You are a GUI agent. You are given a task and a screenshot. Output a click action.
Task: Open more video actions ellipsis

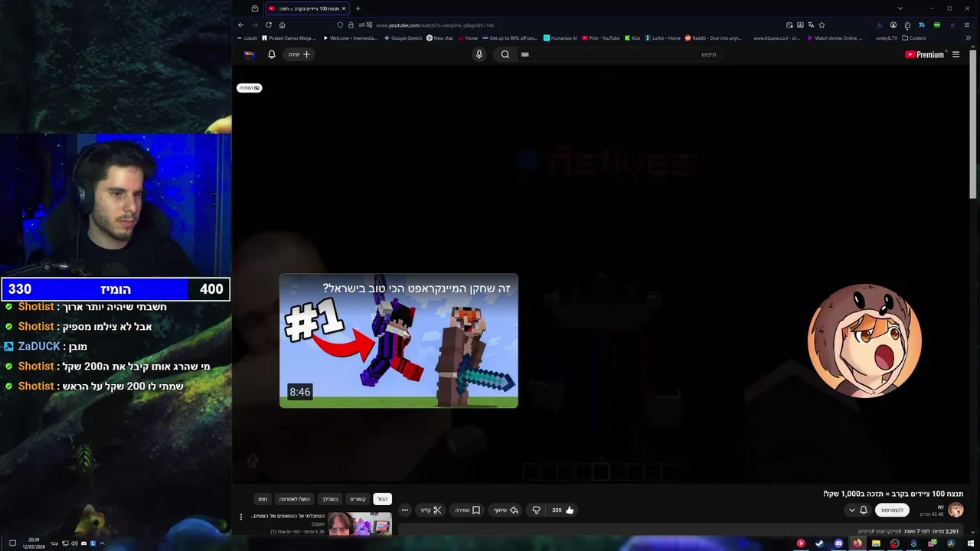tap(404, 510)
